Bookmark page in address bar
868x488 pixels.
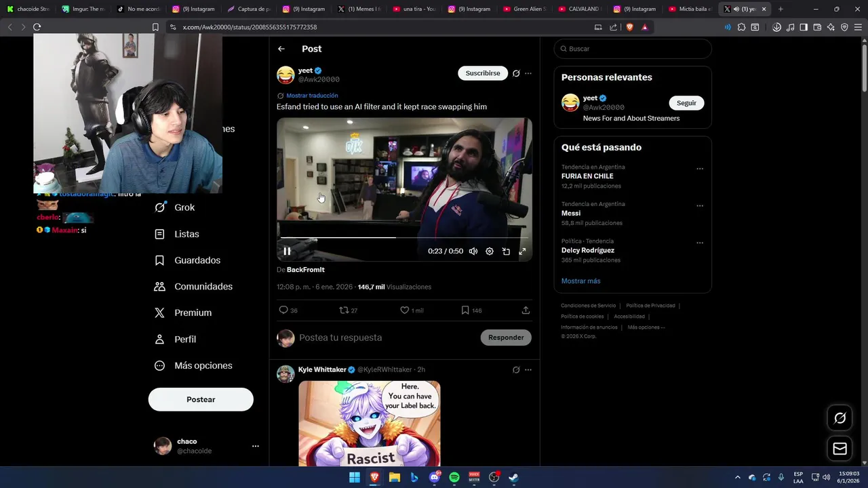click(155, 27)
